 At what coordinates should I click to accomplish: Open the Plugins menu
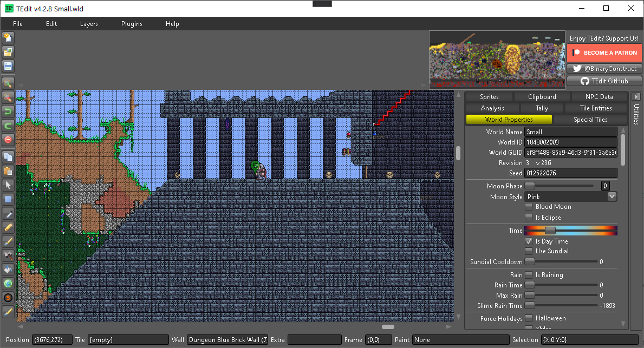[x=131, y=24]
